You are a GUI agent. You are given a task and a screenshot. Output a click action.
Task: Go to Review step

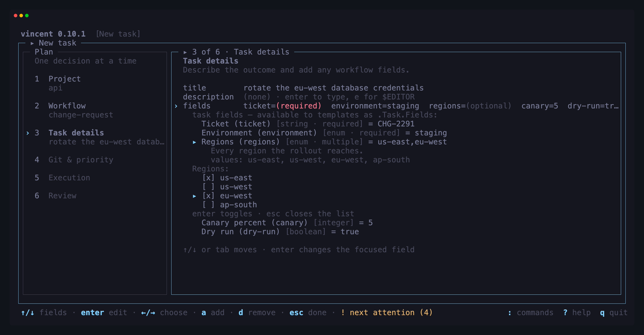point(62,196)
